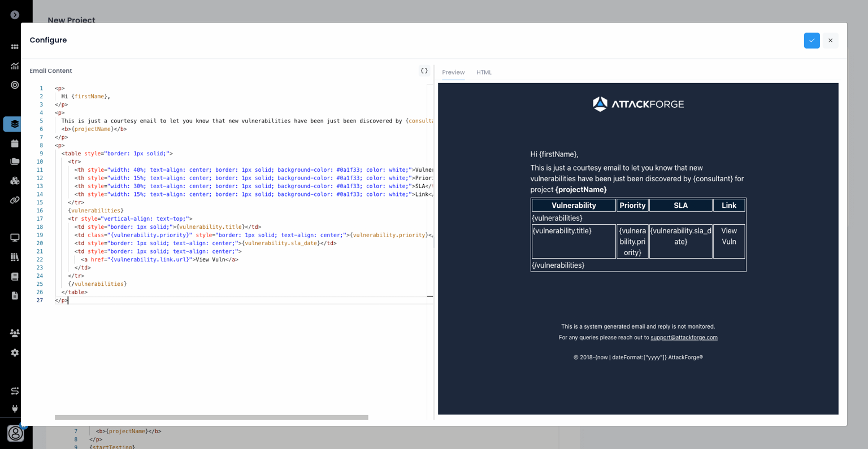Click the {vulnerabilities} opening tag on line 16
The height and width of the screenshot is (449, 868).
click(x=96, y=211)
